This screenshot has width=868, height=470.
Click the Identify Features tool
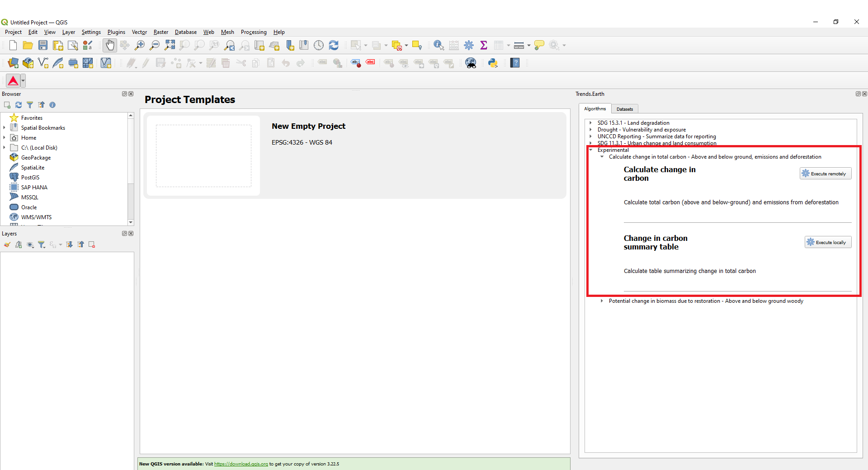click(x=438, y=45)
